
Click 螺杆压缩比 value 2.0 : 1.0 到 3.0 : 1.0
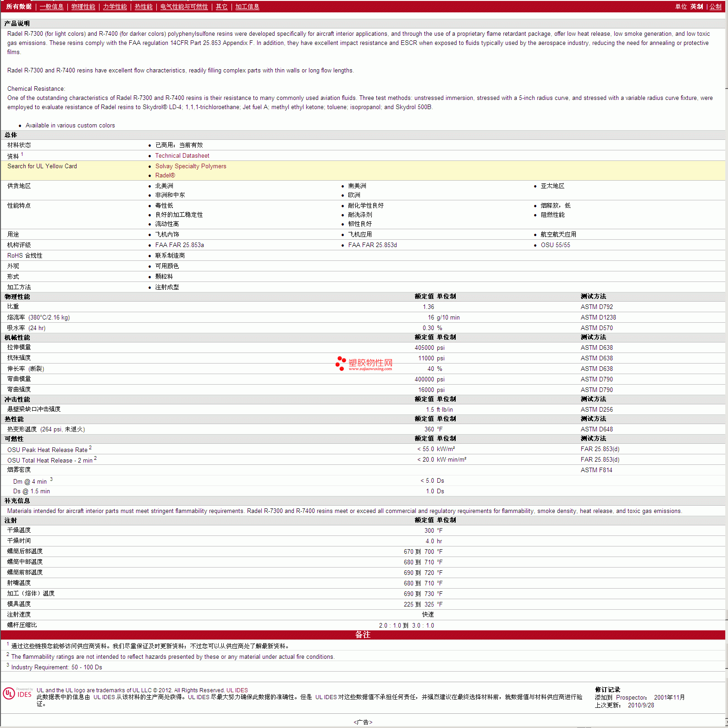coord(406,626)
